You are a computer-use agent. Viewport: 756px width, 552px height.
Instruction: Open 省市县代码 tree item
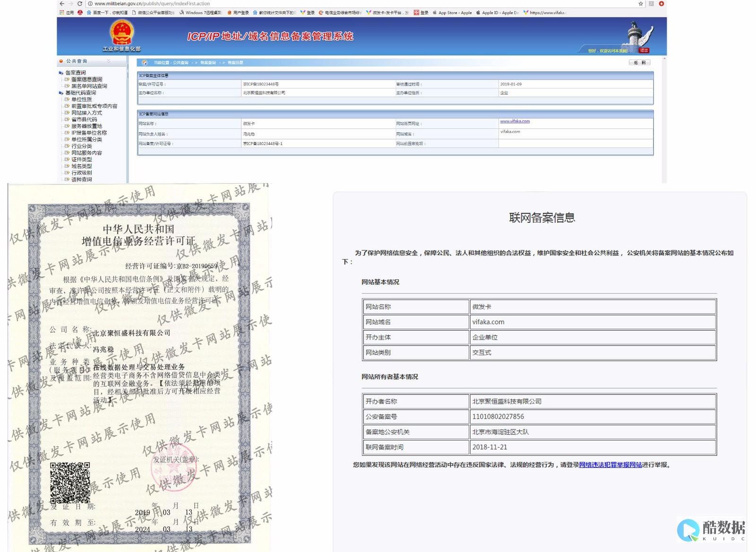point(84,119)
